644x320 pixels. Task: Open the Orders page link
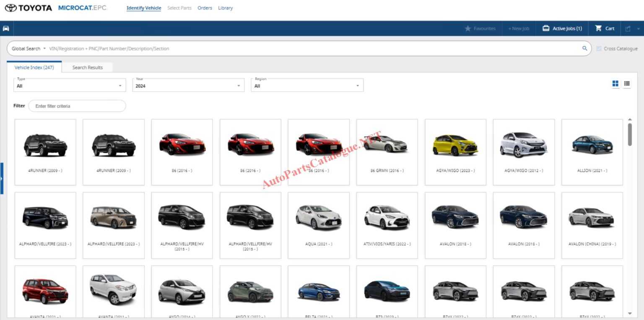coord(205,8)
